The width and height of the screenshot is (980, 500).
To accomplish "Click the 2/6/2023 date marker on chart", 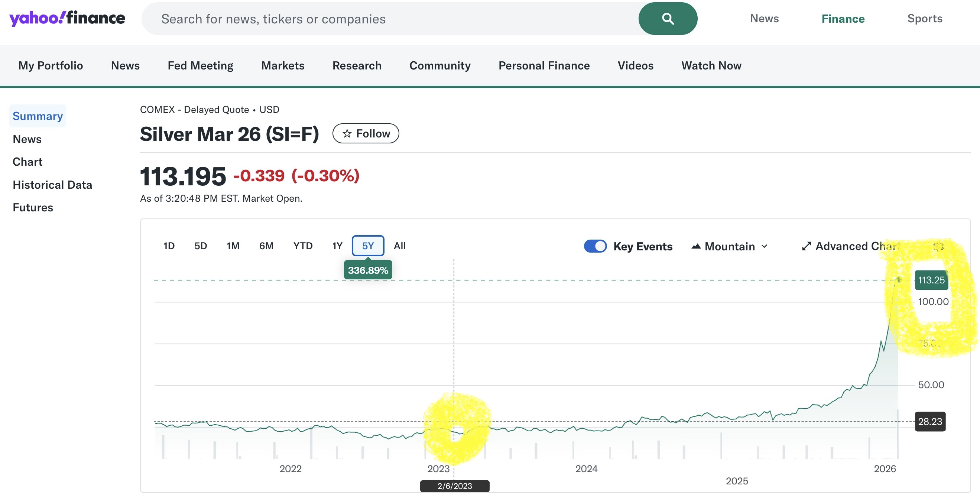I will click(x=454, y=486).
